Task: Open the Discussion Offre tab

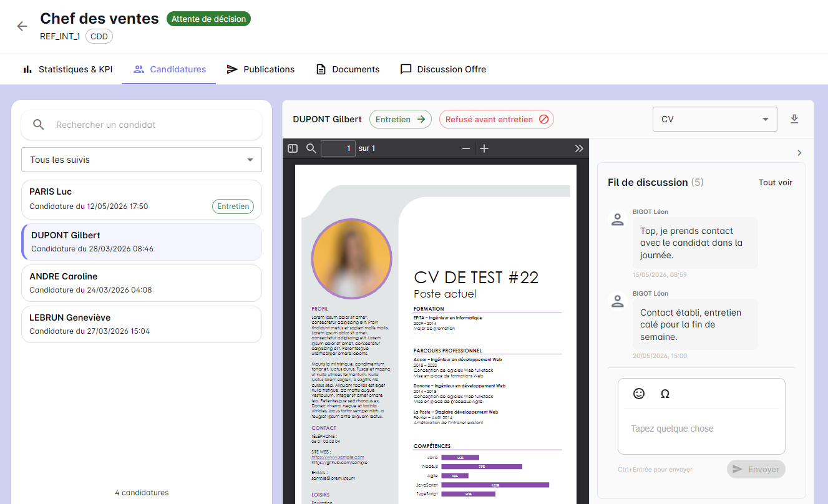Action: coord(443,69)
